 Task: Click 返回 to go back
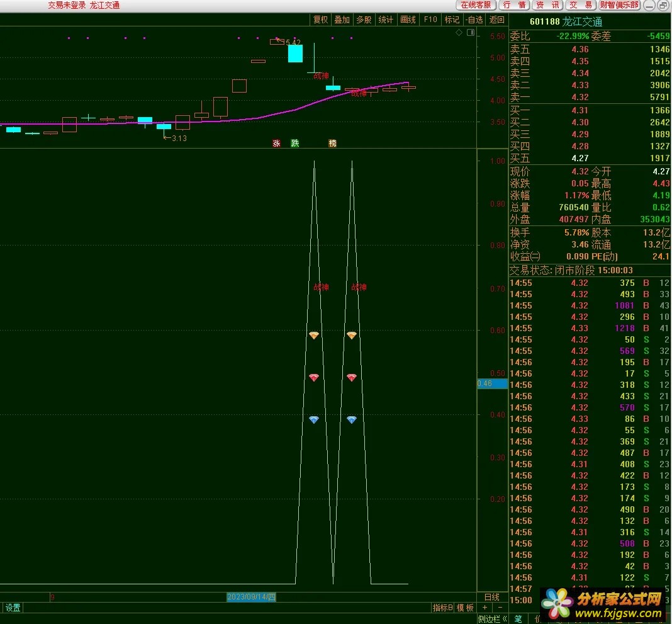497,20
